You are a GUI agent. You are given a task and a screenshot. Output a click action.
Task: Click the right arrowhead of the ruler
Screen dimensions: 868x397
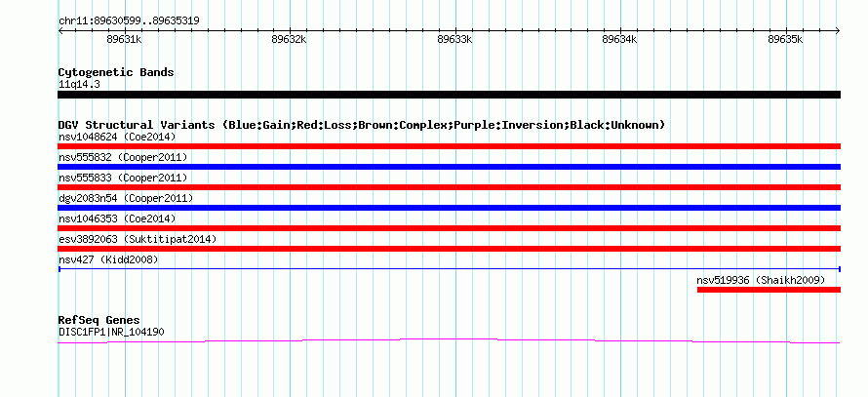[838, 31]
